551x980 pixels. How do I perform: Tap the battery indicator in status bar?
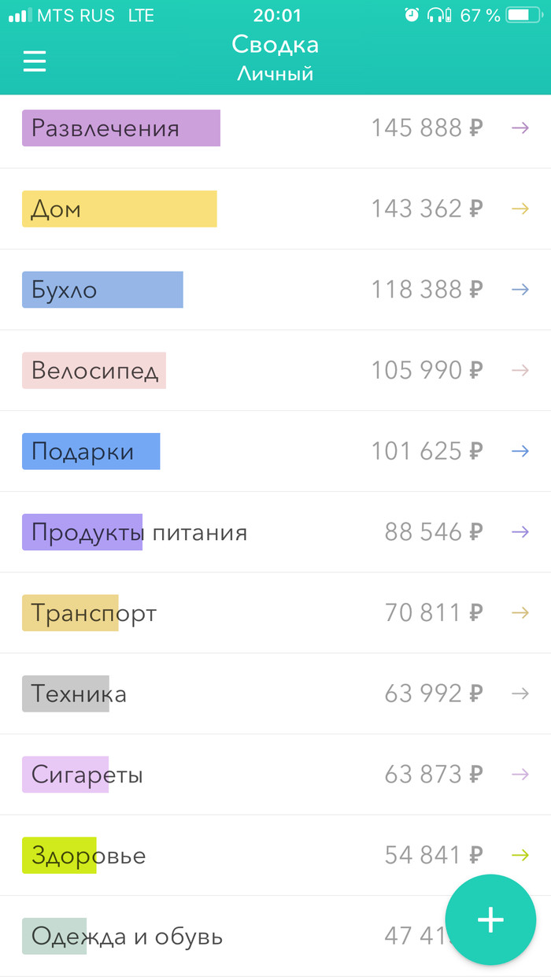tap(524, 15)
